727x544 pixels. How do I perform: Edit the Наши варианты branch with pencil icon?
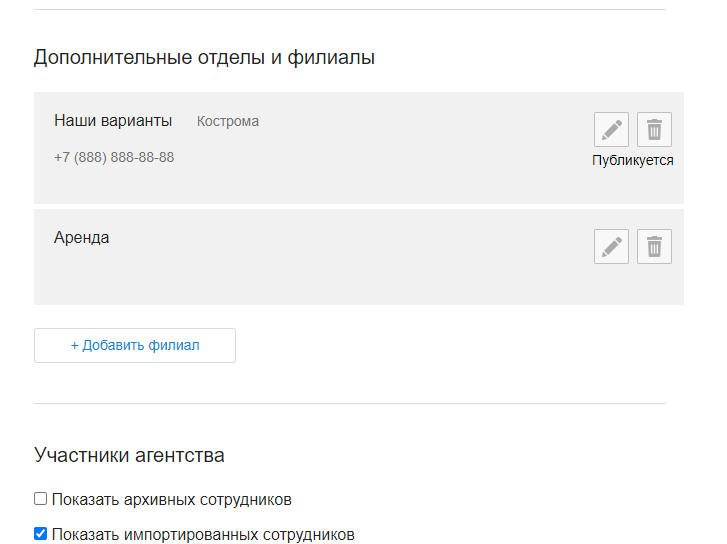(611, 130)
